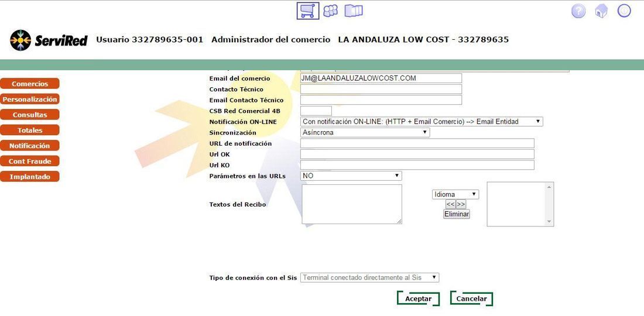Click the Eliminar button

click(456, 214)
